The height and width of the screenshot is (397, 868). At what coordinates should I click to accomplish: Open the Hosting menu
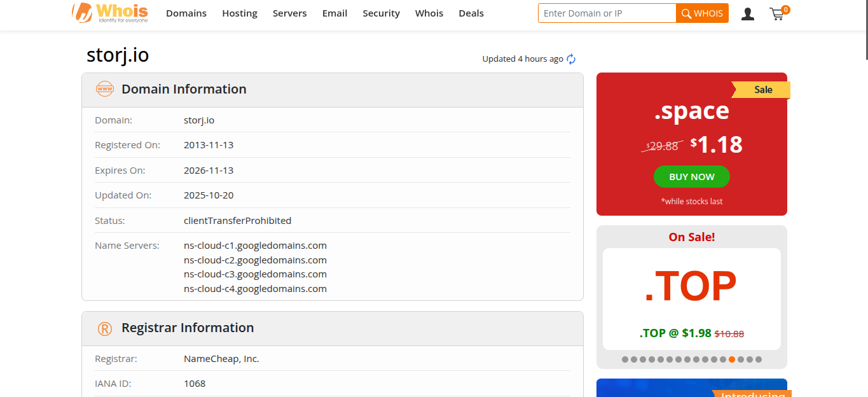click(x=240, y=13)
